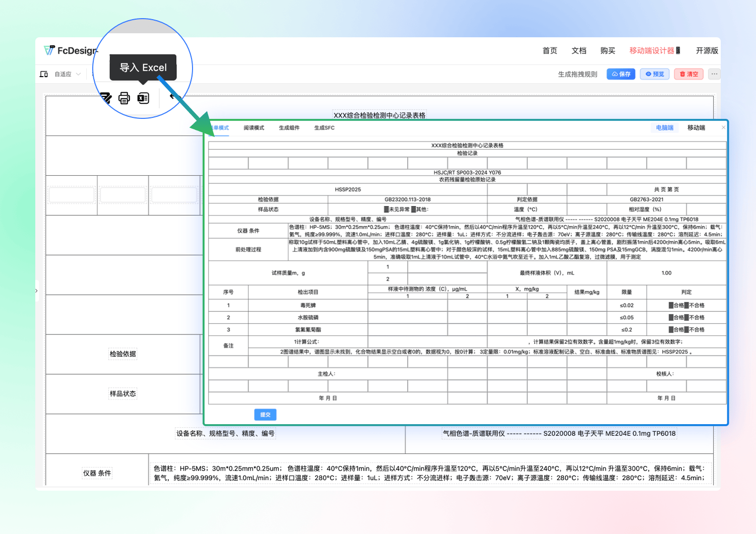
Task: Select 电脑端 view toggle
Action: 664,128
